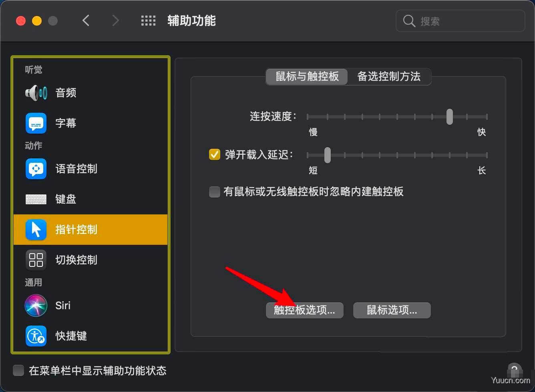The image size is (535, 392).
Task: Select Siri label in sidebar
Action: click(63, 306)
